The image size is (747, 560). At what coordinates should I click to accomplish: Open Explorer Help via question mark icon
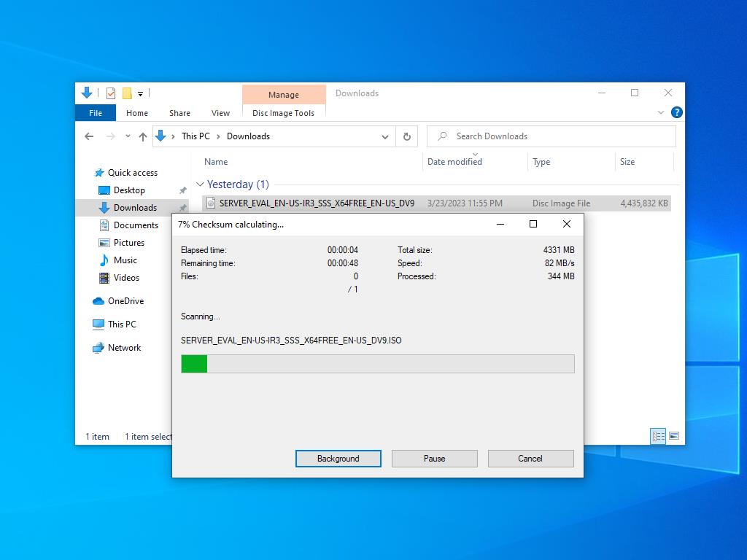pos(676,112)
